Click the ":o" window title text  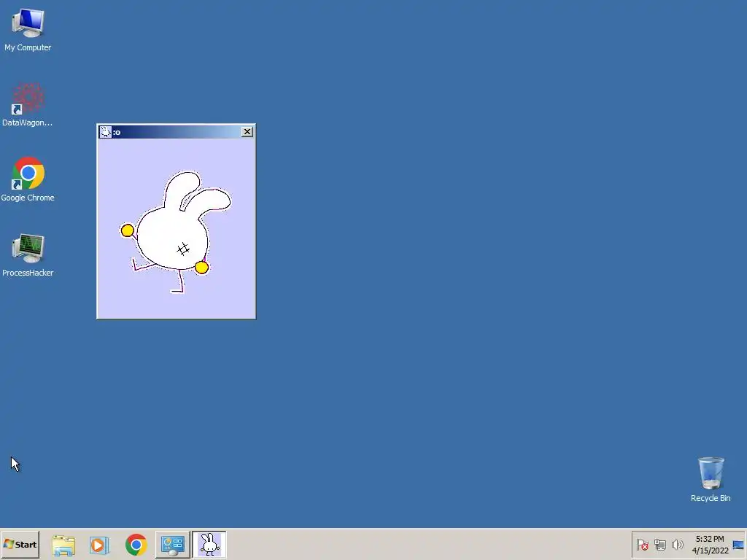(x=117, y=133)
